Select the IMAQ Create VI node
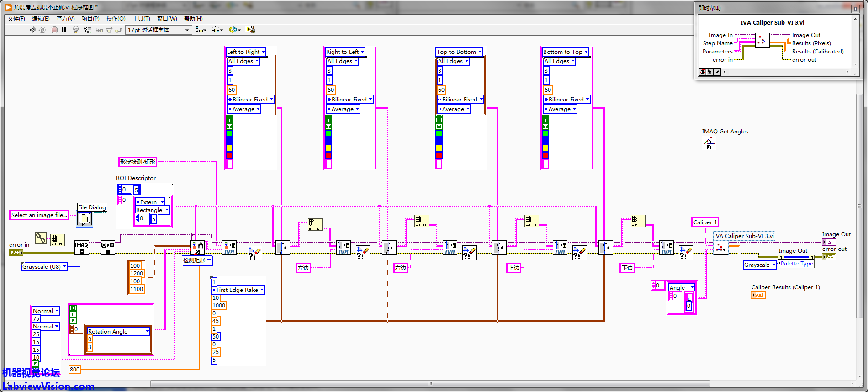This screenshot has width=868, height=392. pyautogui.click(x=82, y=248)
